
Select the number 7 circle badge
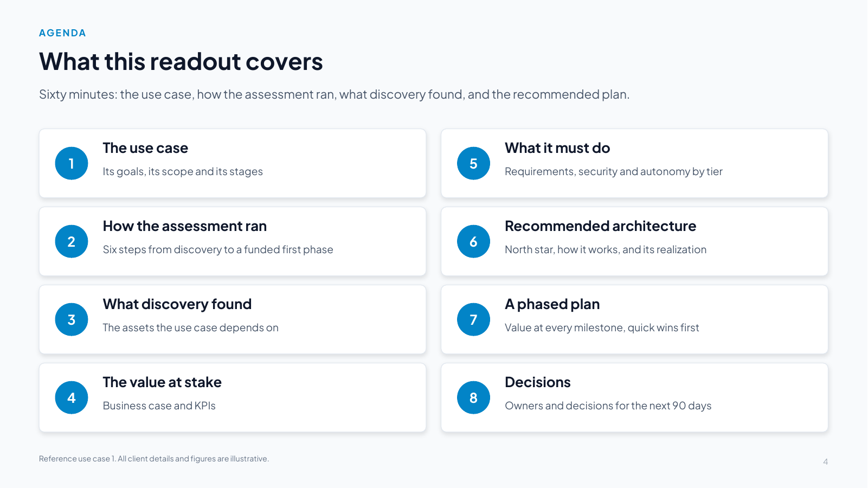coord(473,319)
